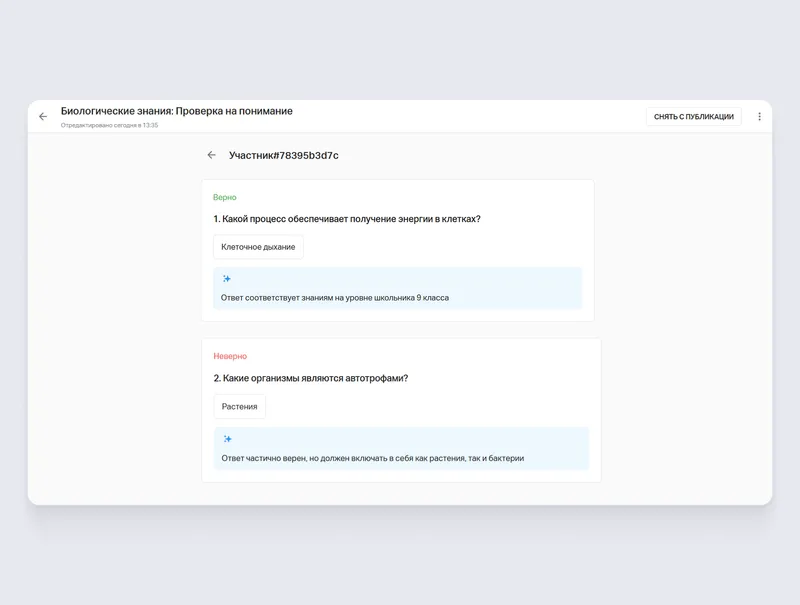Select the answer chip Растения
Viewport: 800px width, 605px height.
click(239, 407)
